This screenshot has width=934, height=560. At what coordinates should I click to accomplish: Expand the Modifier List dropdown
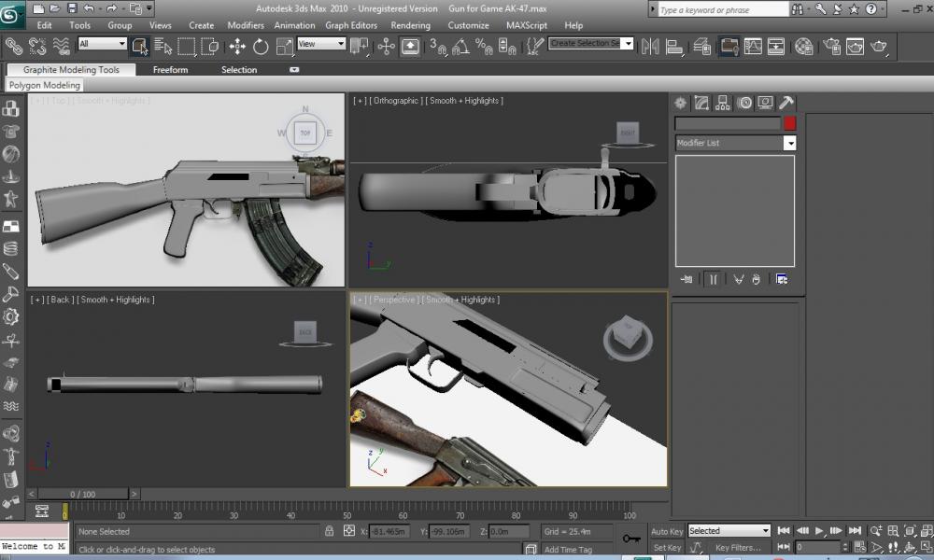[789, 143]
